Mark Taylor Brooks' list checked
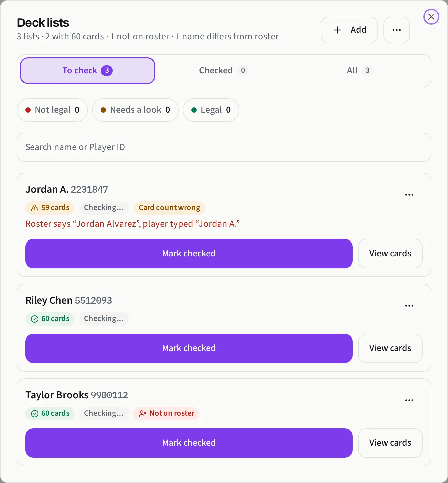The image size is (448, 483). 189,443
